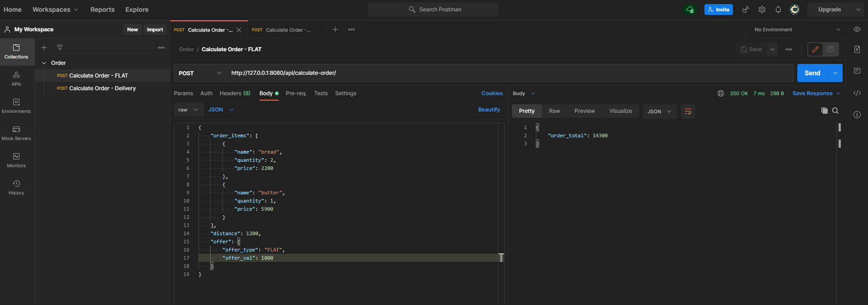Click the Import button
The image size is (868, 305).
[155, 29]
